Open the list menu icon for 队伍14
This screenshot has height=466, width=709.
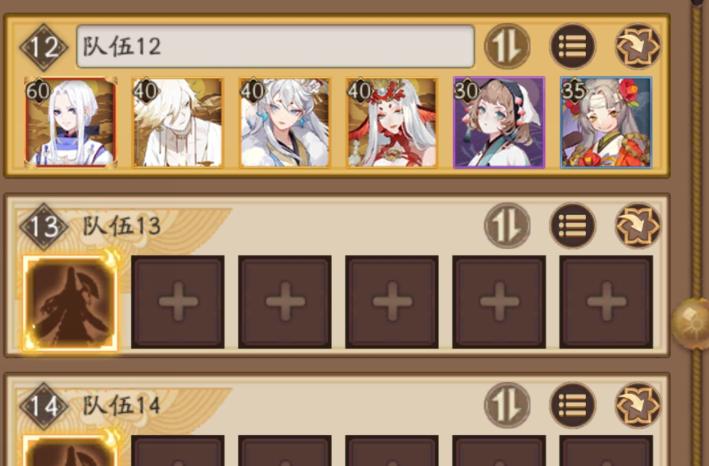[572, 405]
